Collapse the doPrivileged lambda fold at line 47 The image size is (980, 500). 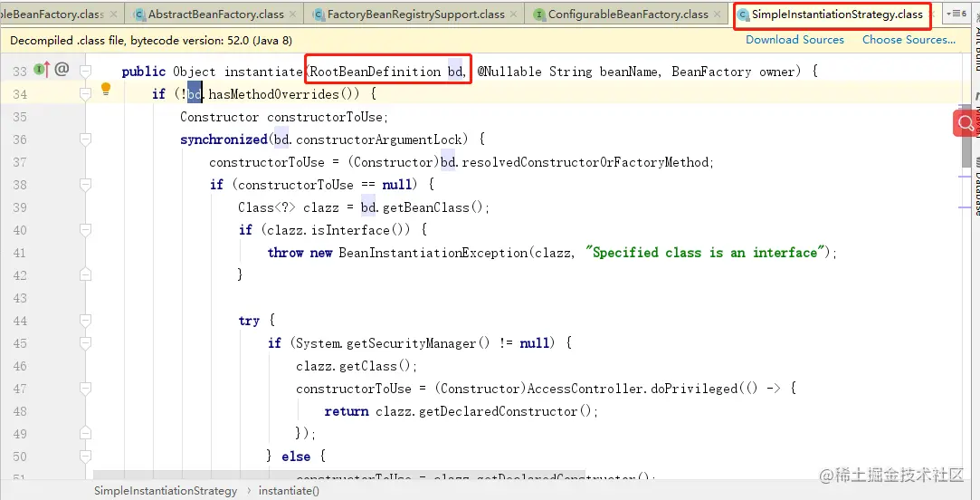tap(86, 389)
